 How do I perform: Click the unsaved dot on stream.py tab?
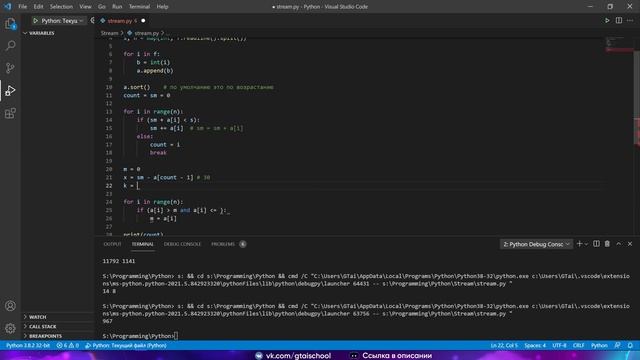(143, 21)
